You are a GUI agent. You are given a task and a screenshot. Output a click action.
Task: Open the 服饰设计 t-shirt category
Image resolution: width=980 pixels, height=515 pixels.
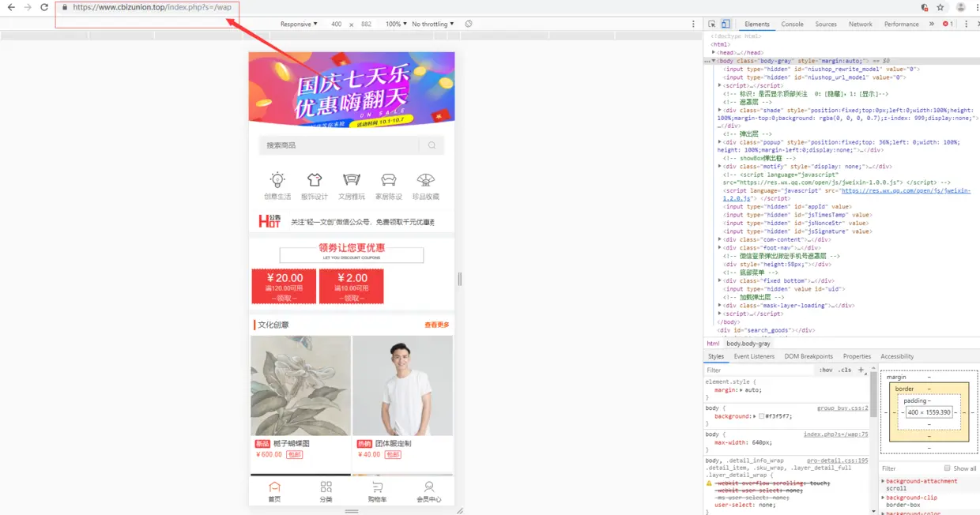(x=315, y=186)
